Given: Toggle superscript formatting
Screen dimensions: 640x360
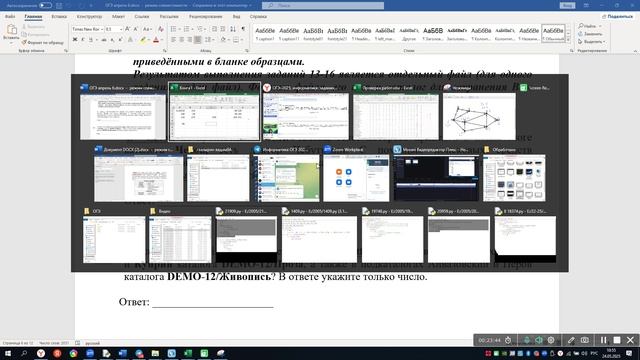Looking at the screenshot, I should tap(120, 40).
